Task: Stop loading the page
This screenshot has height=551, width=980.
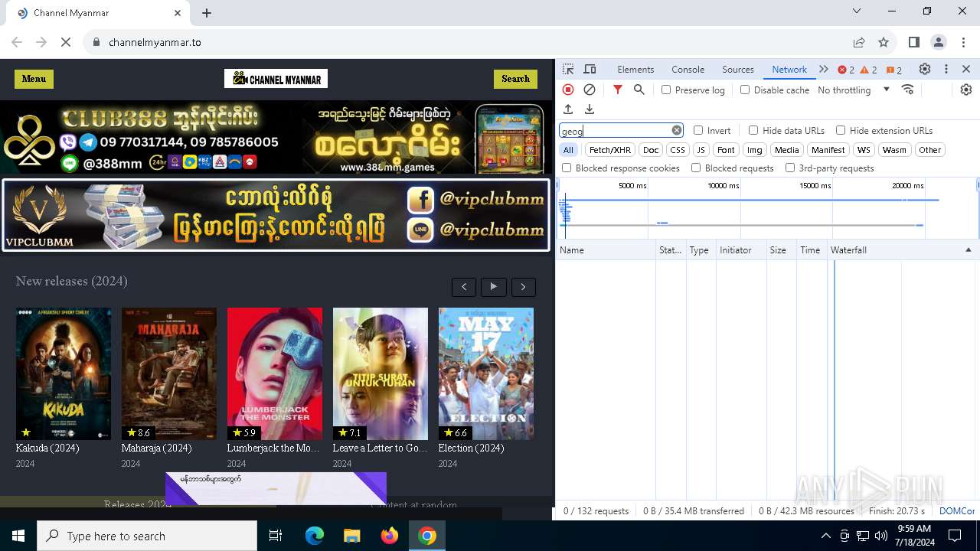Action: (x=66, y=42)
